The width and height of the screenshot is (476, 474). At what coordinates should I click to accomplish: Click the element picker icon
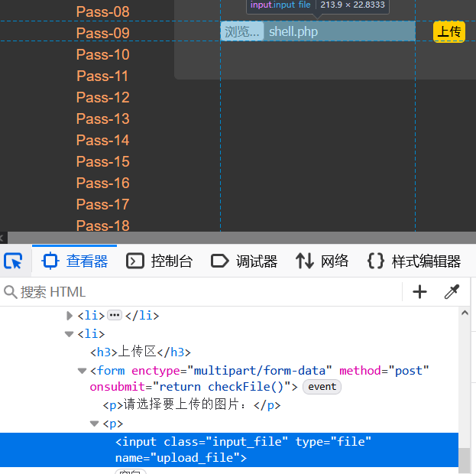tap(14, 261)
